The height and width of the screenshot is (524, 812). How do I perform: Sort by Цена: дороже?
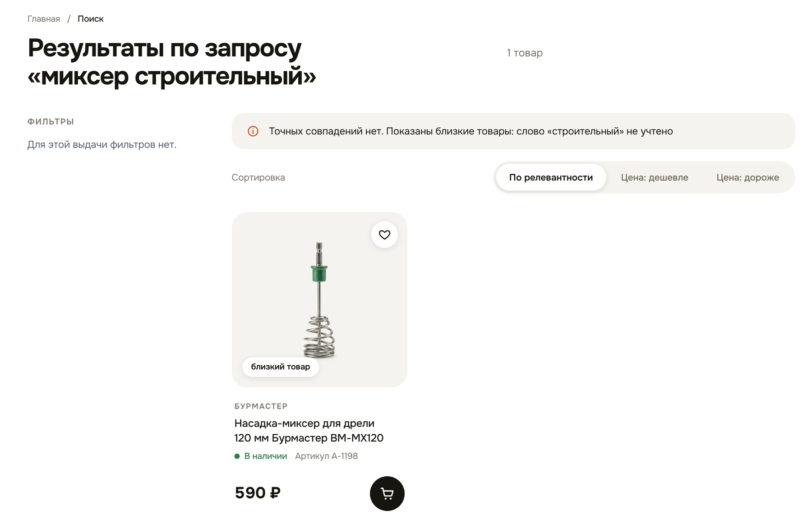pyautogui.click(x=747, y=177)
